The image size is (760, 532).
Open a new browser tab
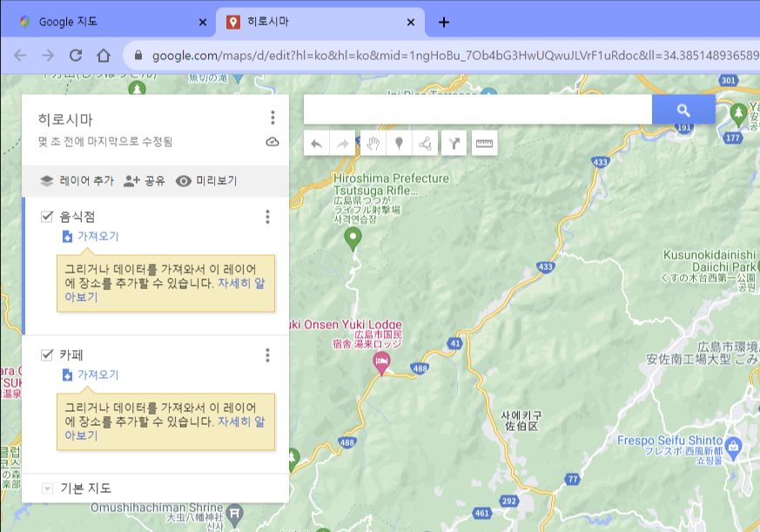pyautogui.click(x=443, y=23)
